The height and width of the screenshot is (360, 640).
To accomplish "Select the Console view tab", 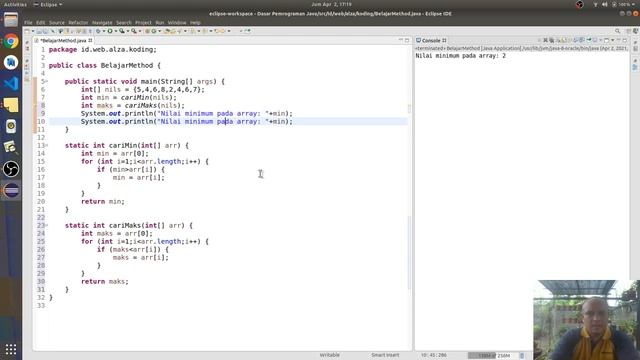I will [x=431, y=40].
